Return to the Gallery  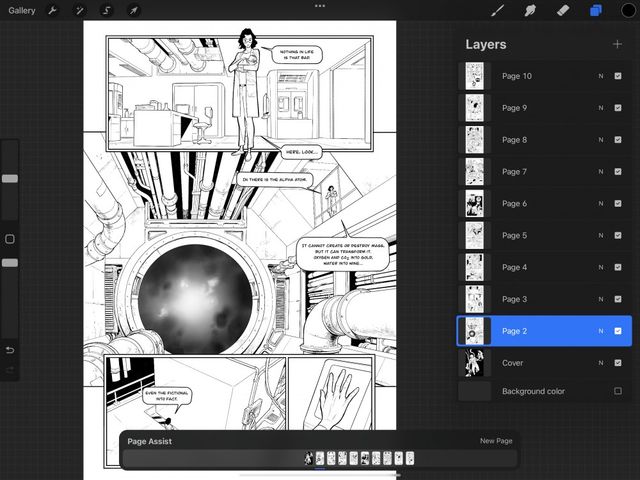22,10
